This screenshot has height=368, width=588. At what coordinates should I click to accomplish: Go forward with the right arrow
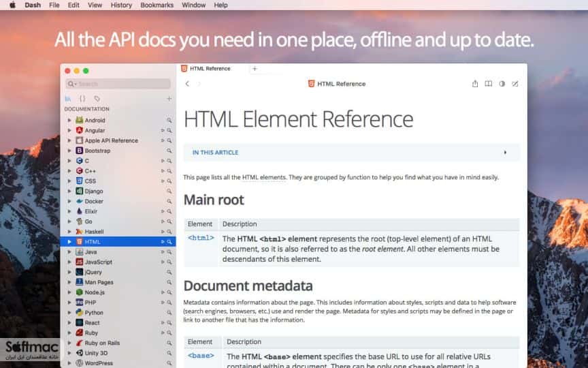199,84
